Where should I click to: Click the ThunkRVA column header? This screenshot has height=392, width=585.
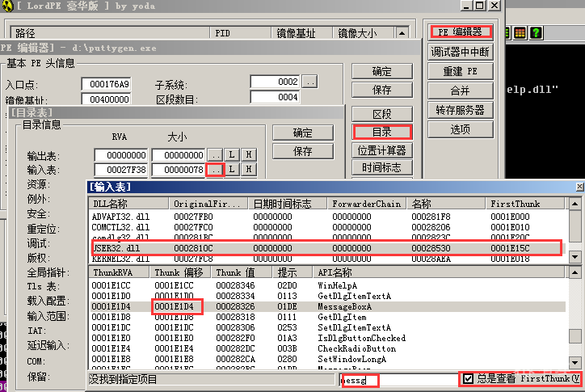(120, 272)
